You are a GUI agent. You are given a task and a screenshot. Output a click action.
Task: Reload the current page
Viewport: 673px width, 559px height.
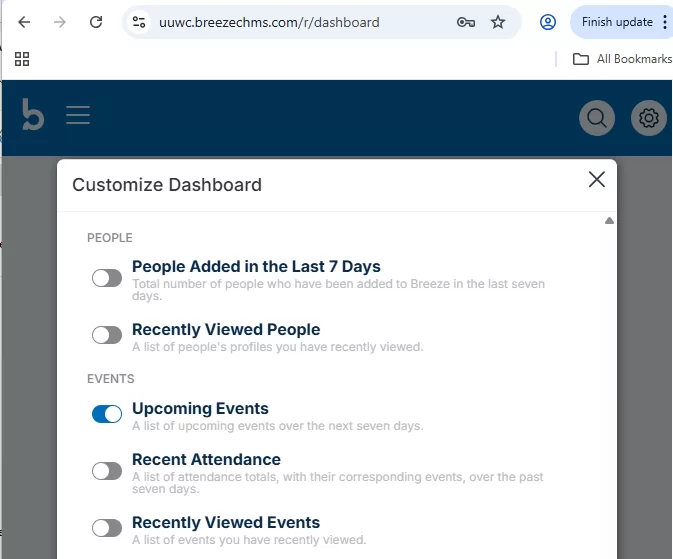(96, 22)
